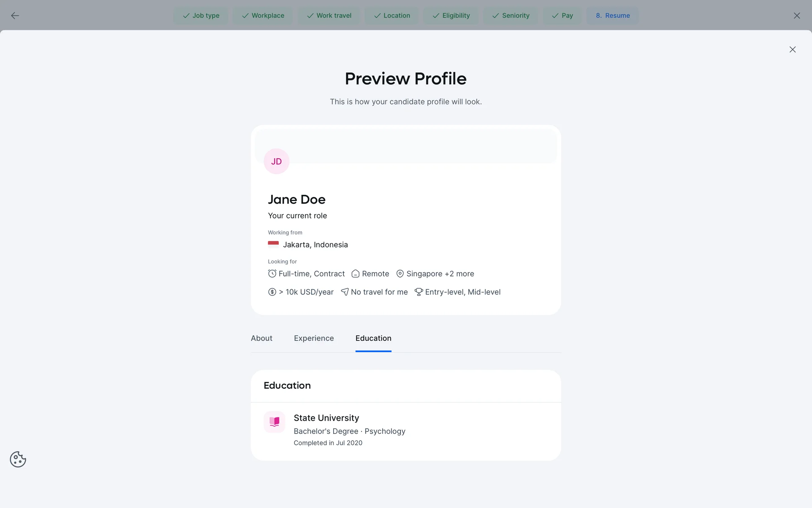The height and width of the screenshot is (508, 812).
Task: Click the location pin icon
Action: point(400,273)
